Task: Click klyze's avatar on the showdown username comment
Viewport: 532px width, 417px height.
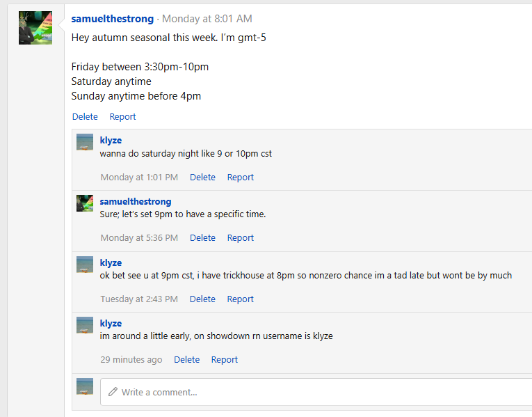Action: tap(85, 325)
